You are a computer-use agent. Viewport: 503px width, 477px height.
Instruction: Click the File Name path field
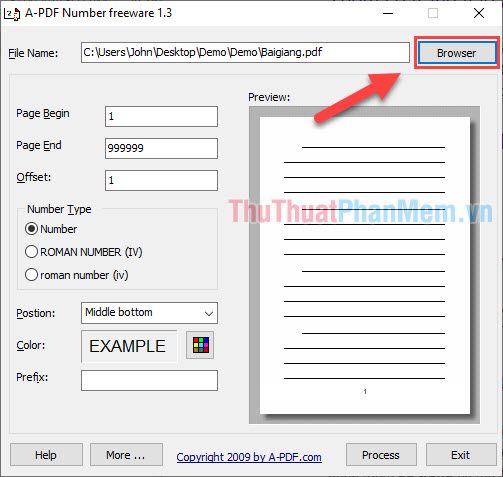(245, 52)
